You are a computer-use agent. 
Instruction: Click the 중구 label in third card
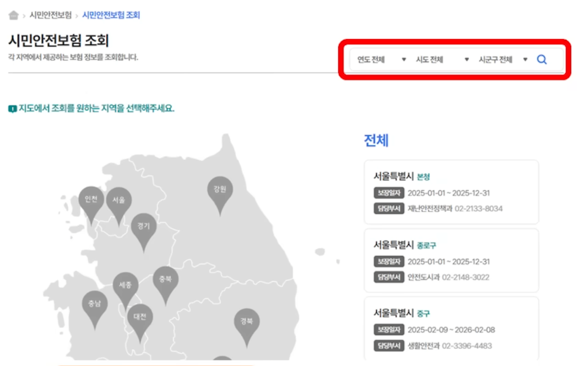pos(423,314)
